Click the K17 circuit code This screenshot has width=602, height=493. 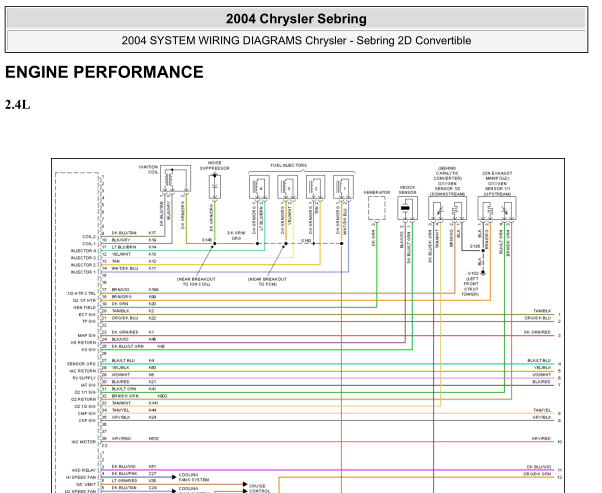152,233
